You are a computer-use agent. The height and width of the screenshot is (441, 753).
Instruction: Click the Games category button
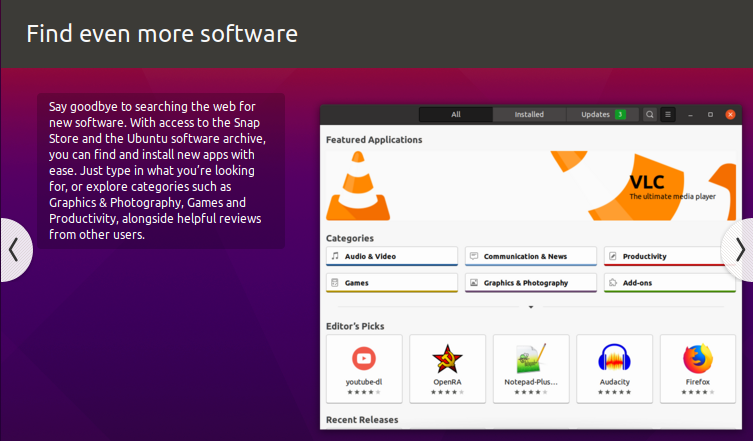[x=392, y=283]
